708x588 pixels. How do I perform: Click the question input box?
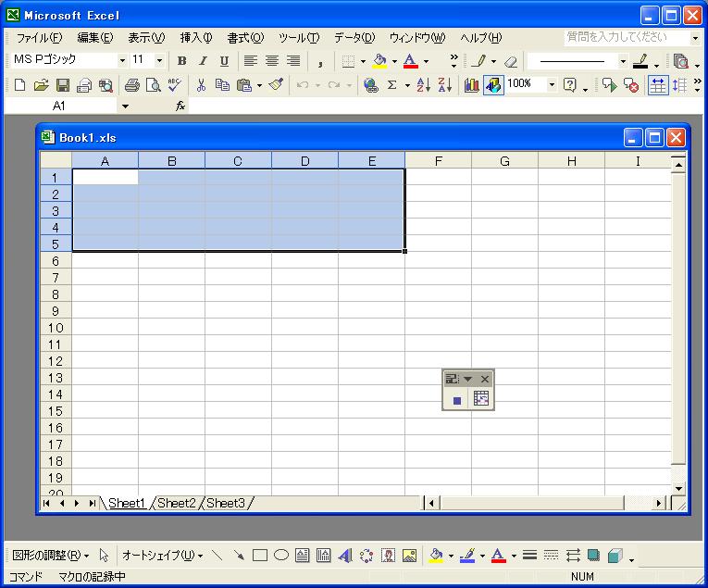(x=627, y=37)
